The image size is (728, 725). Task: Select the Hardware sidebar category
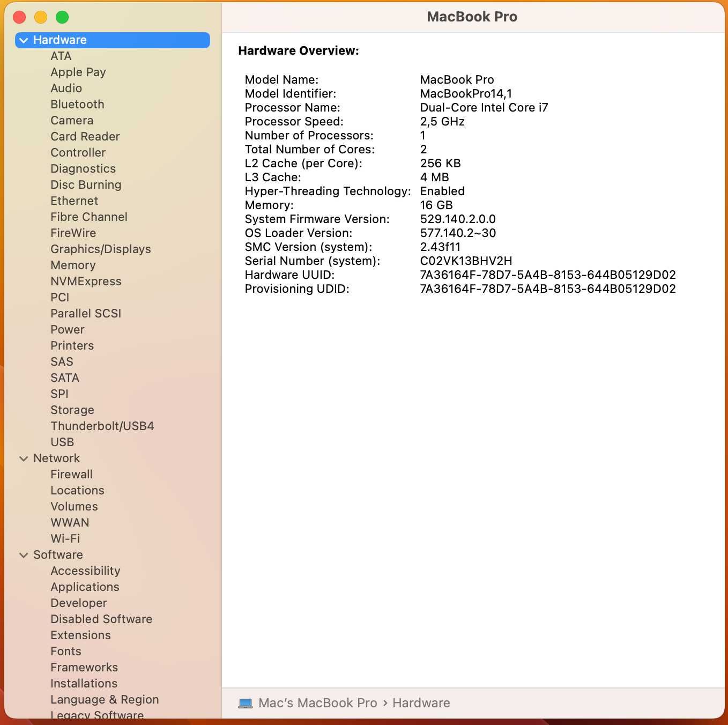113,40
